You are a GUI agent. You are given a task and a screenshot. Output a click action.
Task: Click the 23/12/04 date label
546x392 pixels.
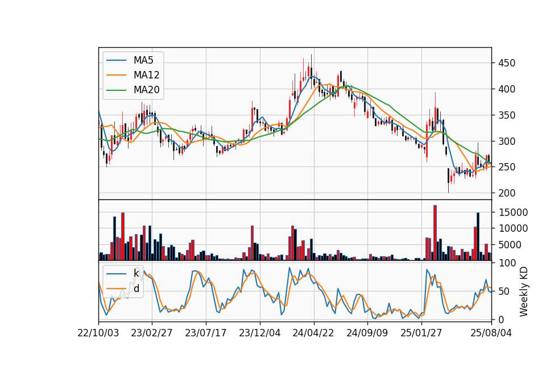click(x=260, y=333)
